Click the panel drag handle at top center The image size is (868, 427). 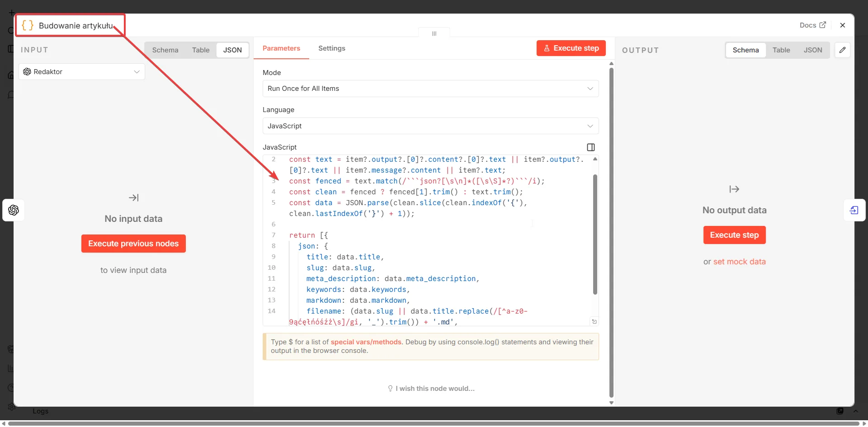[x=434, y=33]
